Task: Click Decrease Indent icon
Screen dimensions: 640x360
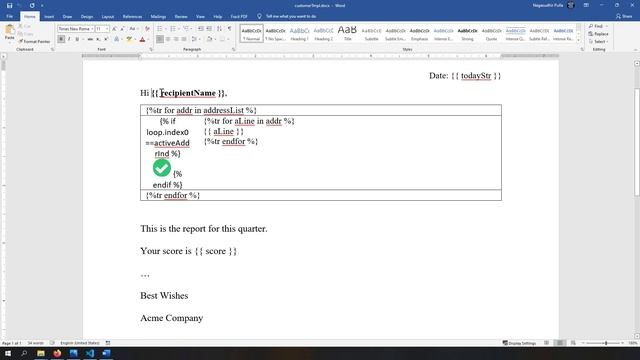Action: click(x=200, y=29)
